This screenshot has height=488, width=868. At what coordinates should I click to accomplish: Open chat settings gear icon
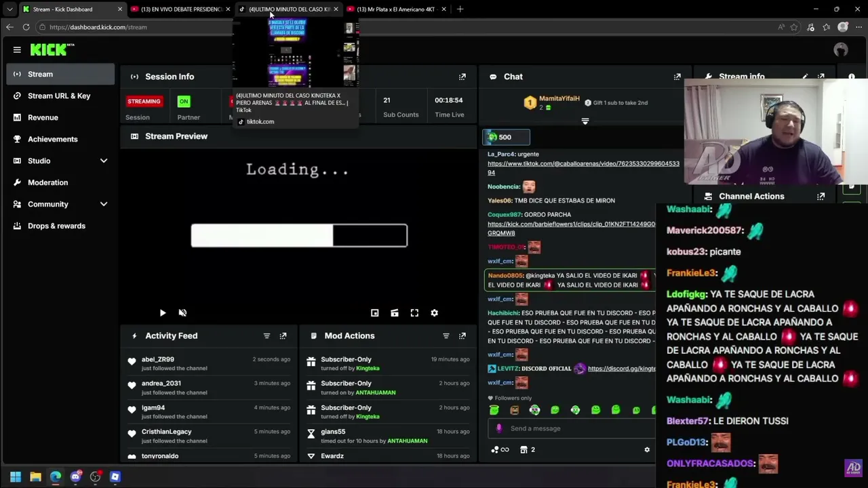647,449
